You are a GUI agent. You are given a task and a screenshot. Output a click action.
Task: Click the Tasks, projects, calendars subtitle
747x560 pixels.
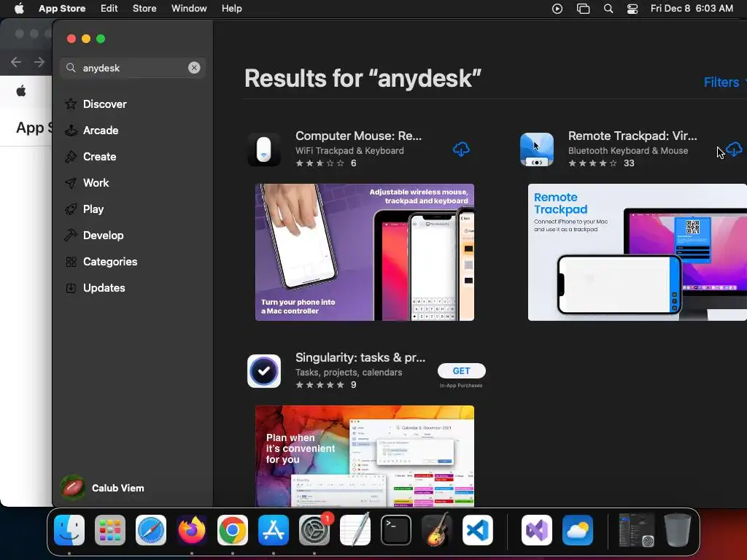349,373
